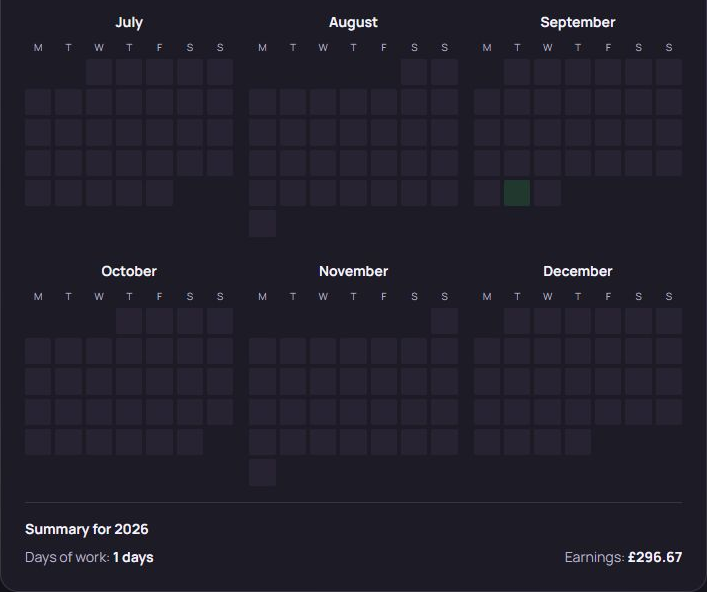Viewport: 707px width, 592px height.
Task: Select September 1, first Tuesday cell in September
Action: pos(517,72)
